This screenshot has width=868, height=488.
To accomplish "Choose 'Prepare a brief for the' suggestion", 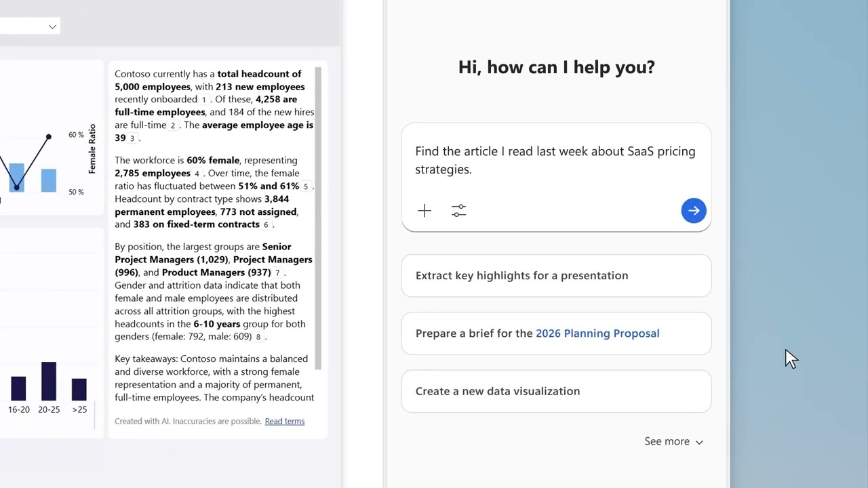I will point(473,333).
